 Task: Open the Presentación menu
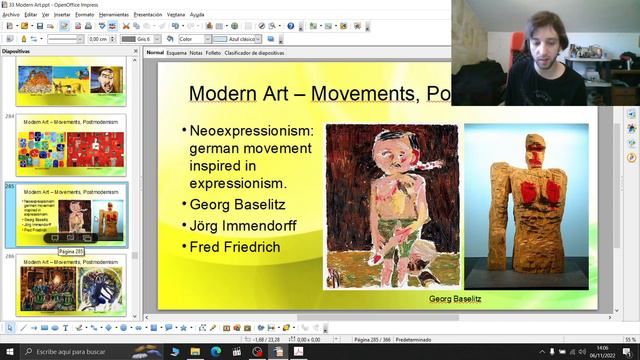[x=148, y=15]
